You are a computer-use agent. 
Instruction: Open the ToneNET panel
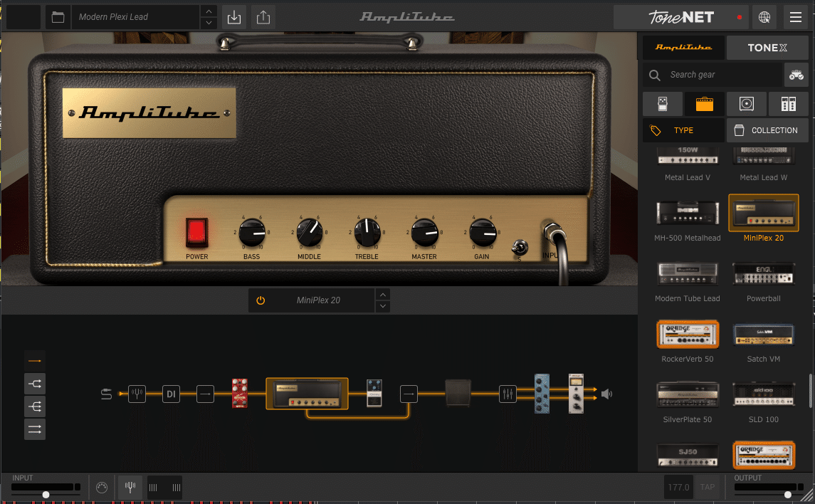pos(681,17)
